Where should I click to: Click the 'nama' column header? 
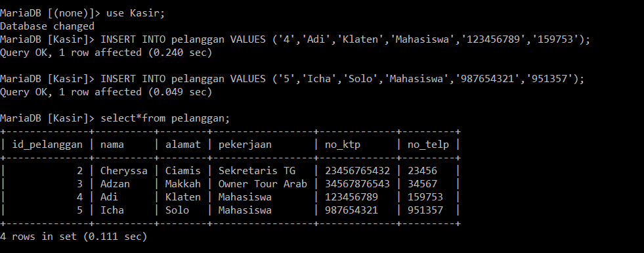point(112,145)
